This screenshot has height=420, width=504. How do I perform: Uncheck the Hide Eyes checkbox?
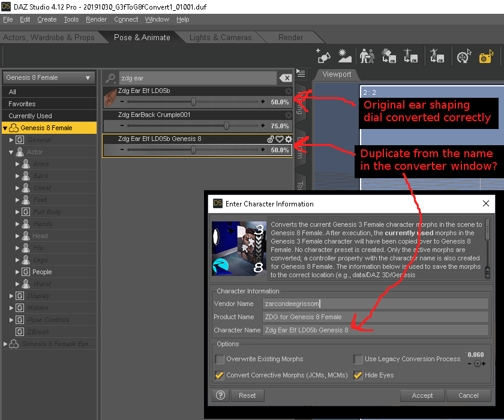(x=358, y=375)
